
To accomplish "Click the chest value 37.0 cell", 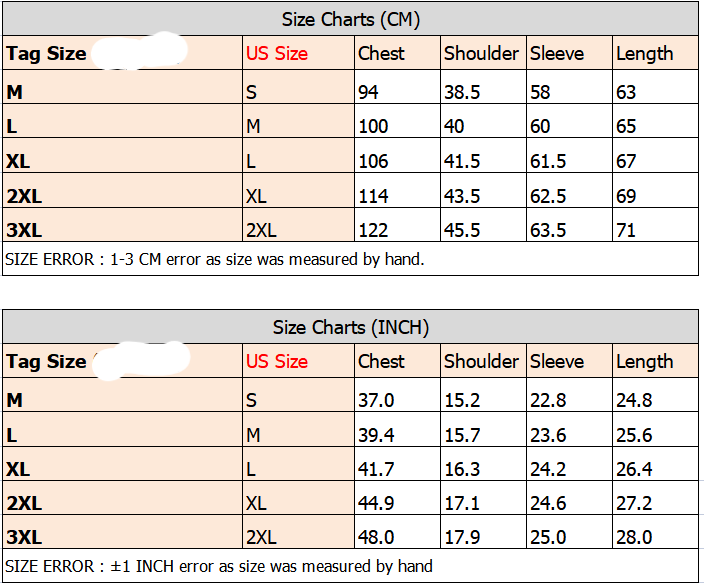I will 376,400.
